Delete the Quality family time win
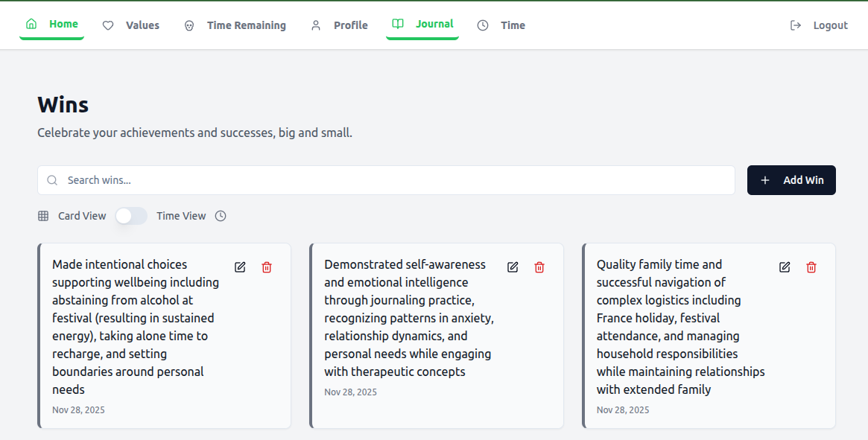The image size is (868, 440). (x=811, y=267)
